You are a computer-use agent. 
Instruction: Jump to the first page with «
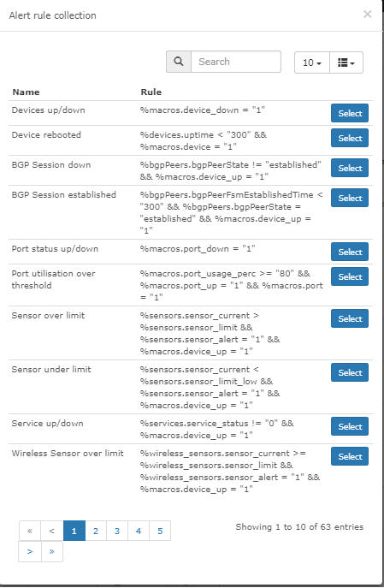click(30, 531)
